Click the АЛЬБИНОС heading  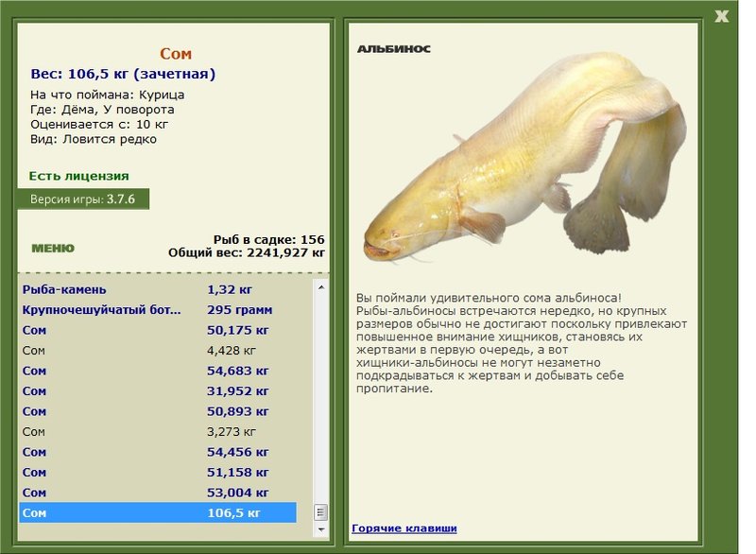(394, 49)
